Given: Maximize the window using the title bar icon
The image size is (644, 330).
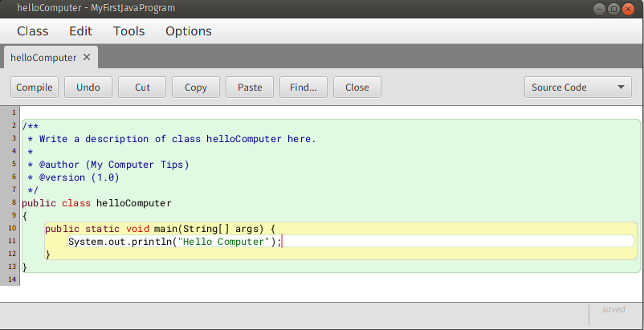Looking at the screenshot, I should pos(614,9).
